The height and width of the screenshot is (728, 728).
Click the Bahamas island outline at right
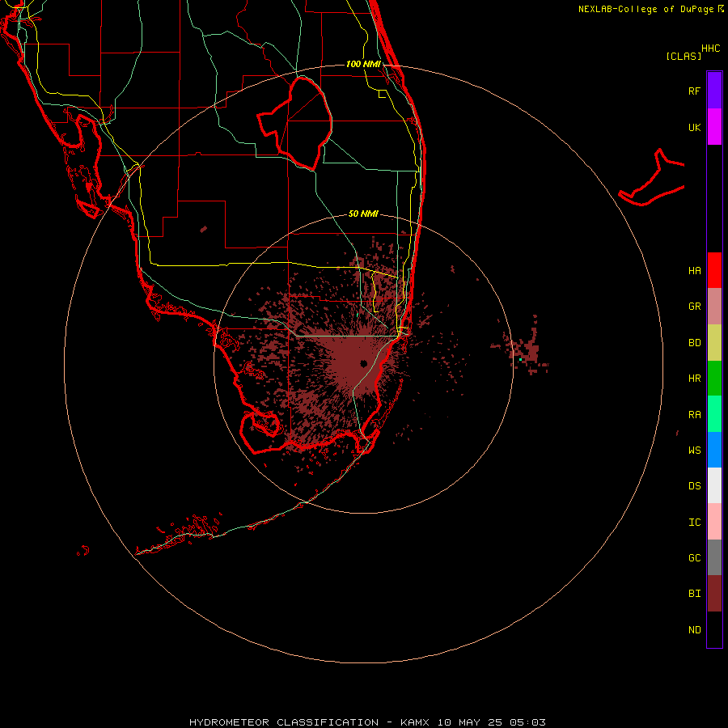pyautogui.click(x=652, y=178)
